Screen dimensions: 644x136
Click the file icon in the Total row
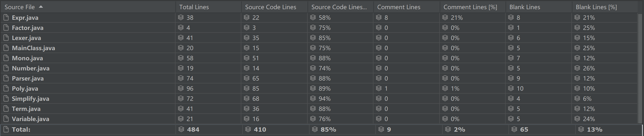click(6, 129)
